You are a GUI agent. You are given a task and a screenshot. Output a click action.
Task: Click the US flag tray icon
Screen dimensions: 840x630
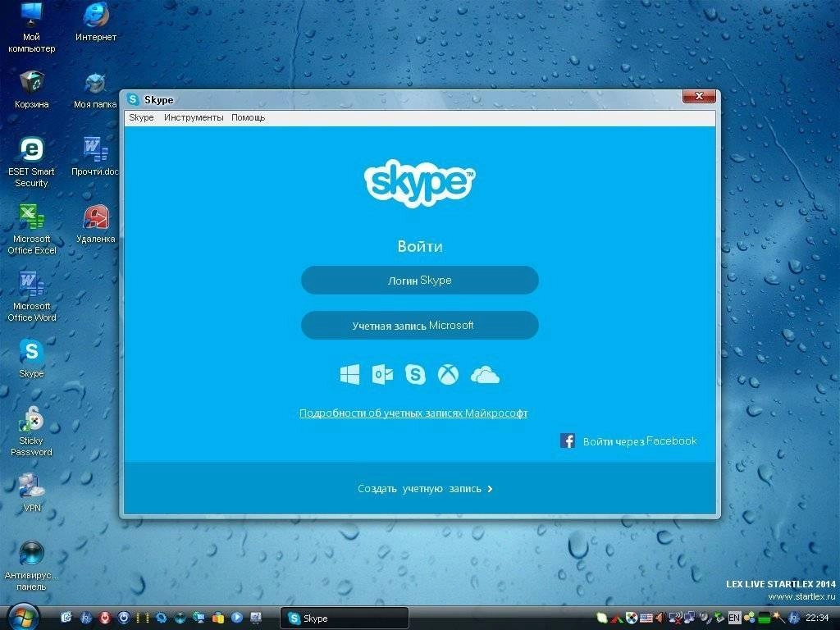(646, 618)
